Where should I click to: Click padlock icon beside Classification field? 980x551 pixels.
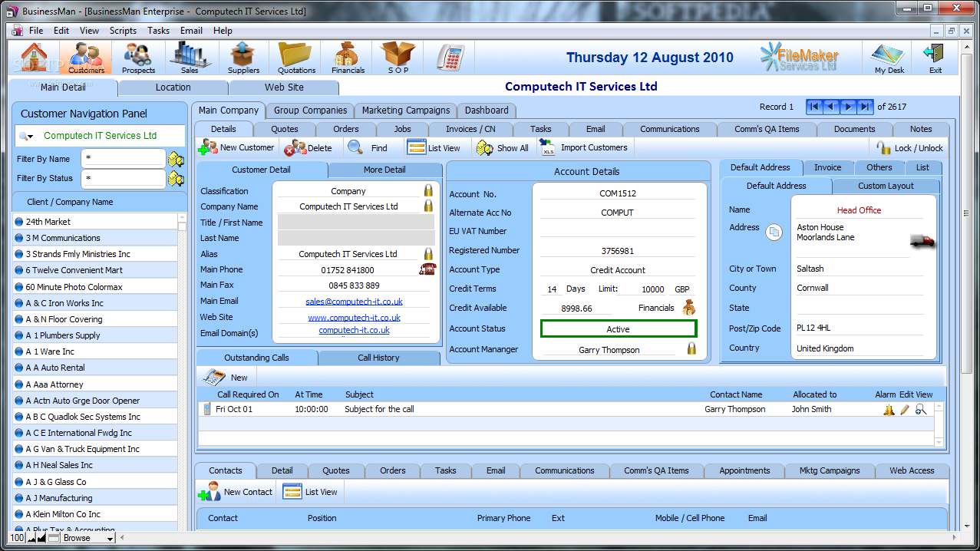428,190
